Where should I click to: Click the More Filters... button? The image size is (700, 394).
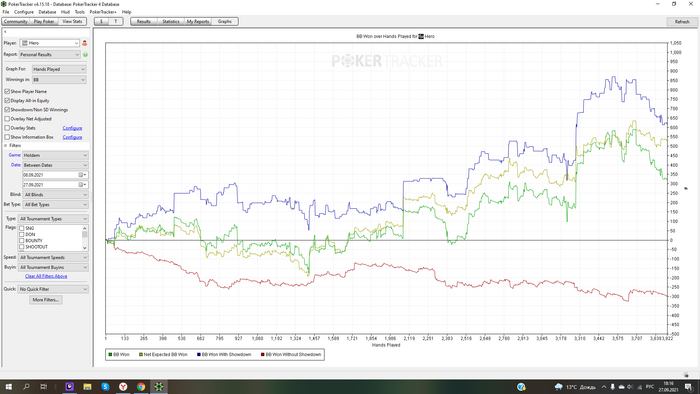click(46, 300)
